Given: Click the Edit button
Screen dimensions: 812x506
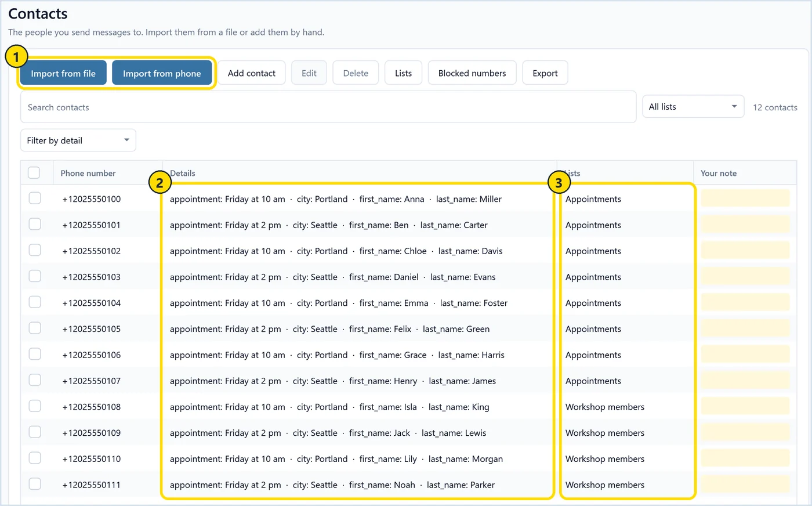Looking at the screenshot, I should click(x=309, y=73).
